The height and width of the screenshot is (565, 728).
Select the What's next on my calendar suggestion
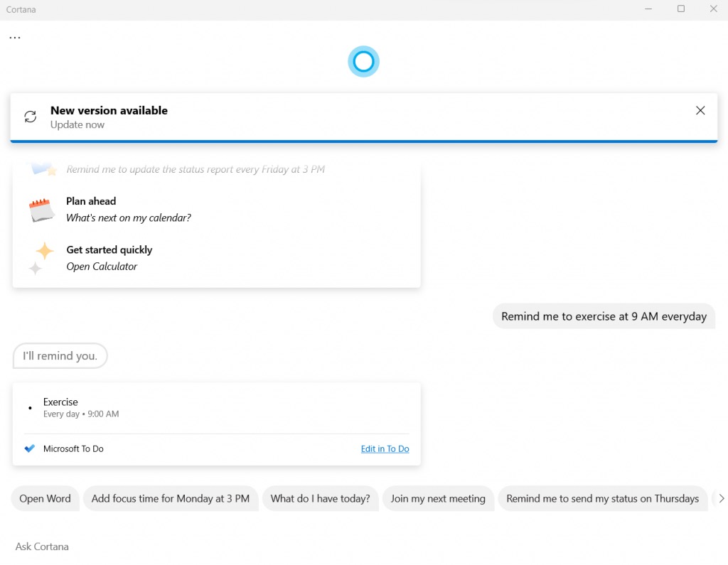[129, 218]
